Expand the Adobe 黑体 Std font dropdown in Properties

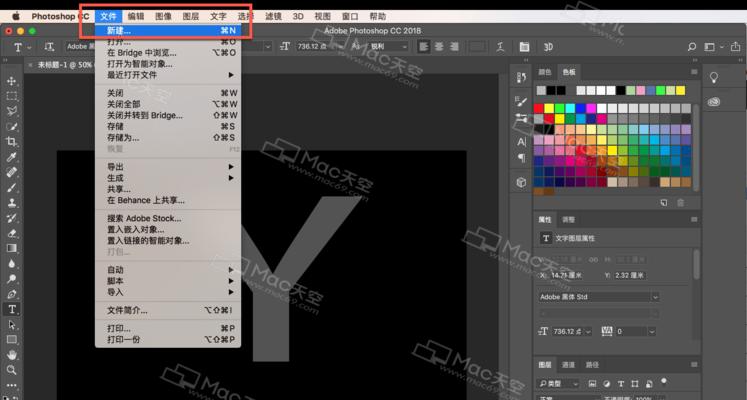tap(656, 297)
